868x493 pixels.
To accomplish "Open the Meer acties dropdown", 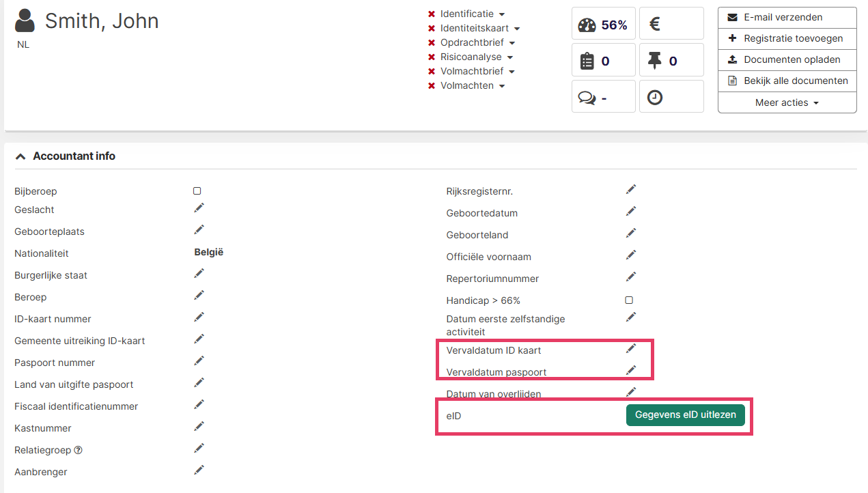I will click(787, 102).
